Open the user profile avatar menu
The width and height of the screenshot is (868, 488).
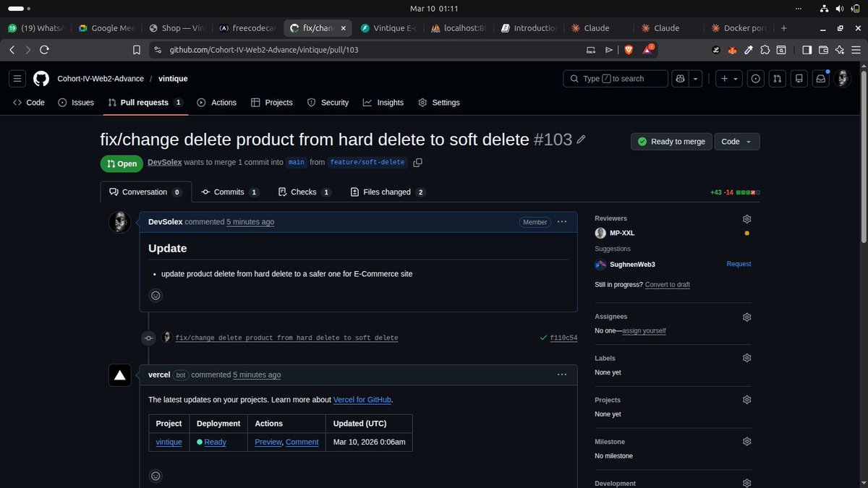(843, 78)
